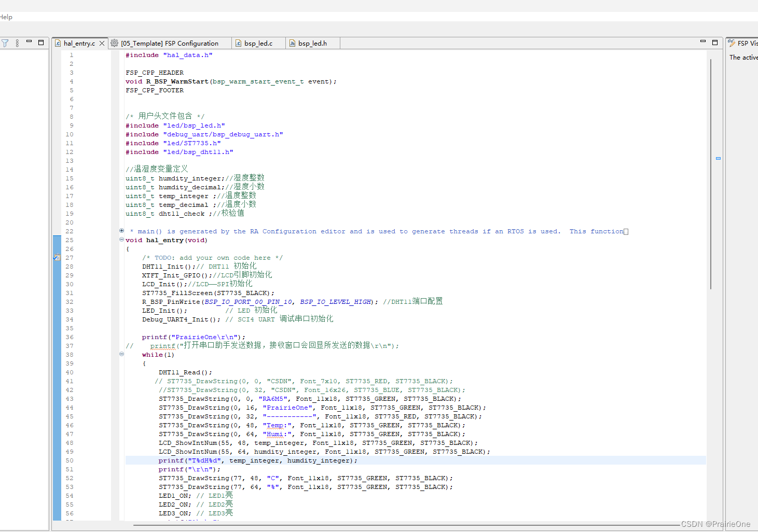Click folded-text marker after 'This function'
Viewport: 758px width, 532px height.
(x=626, y=232)
